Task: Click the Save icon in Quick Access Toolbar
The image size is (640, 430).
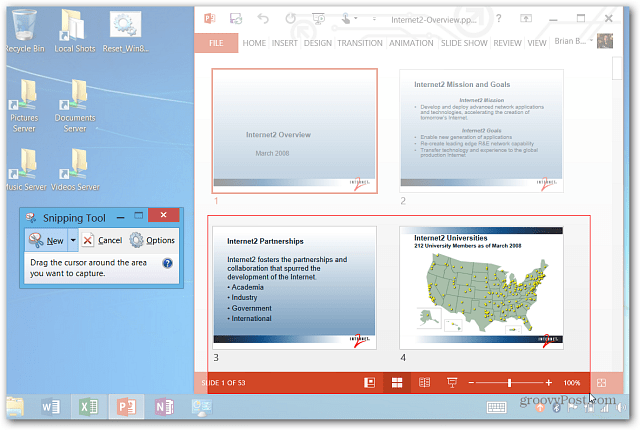Action: tap(236, 18)
